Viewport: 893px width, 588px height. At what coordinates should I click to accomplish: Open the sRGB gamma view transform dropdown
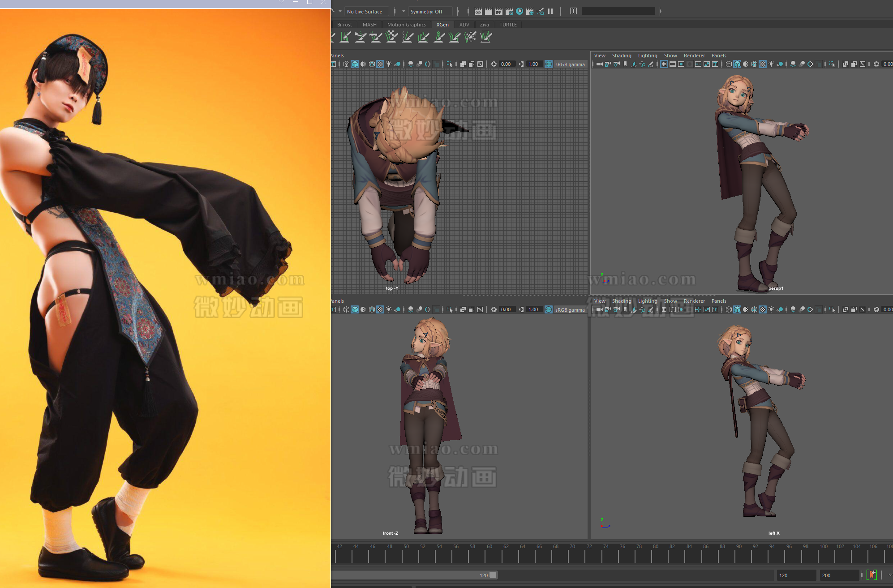(x=570, y=64)
